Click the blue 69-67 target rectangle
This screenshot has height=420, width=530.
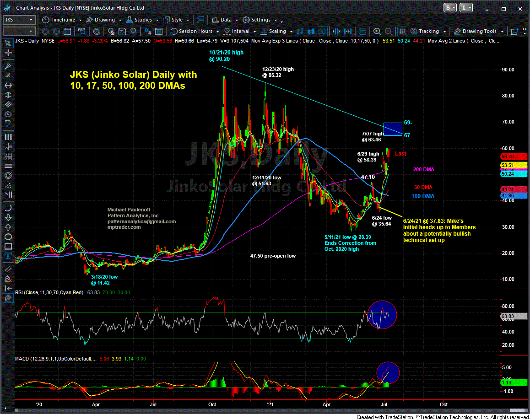tap(393, 129)
